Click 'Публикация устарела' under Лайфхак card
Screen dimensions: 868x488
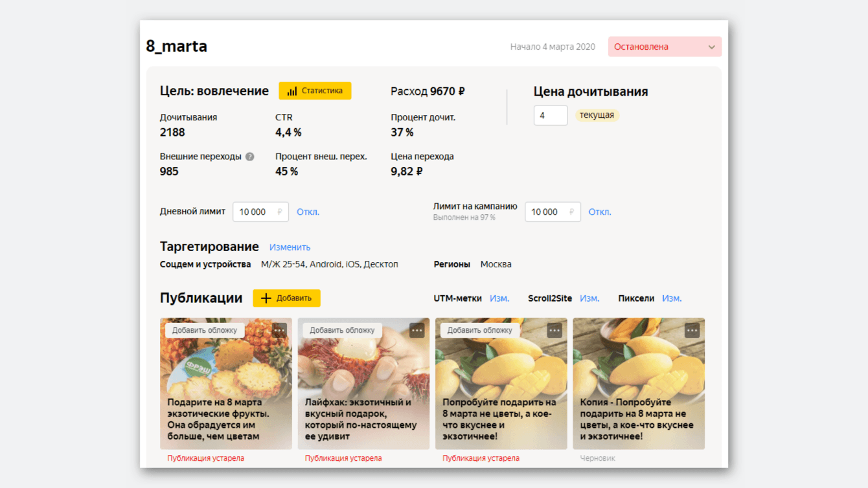click(343, 458)
